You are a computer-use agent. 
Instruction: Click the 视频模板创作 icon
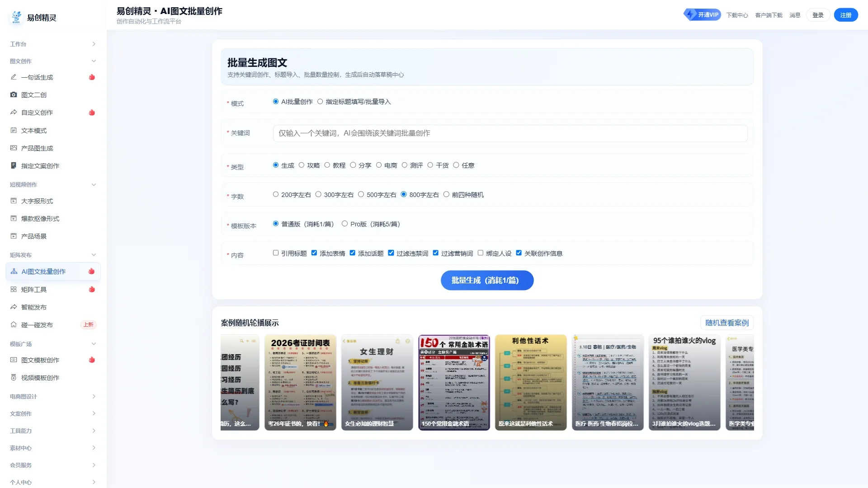click(x=14, y=378)
